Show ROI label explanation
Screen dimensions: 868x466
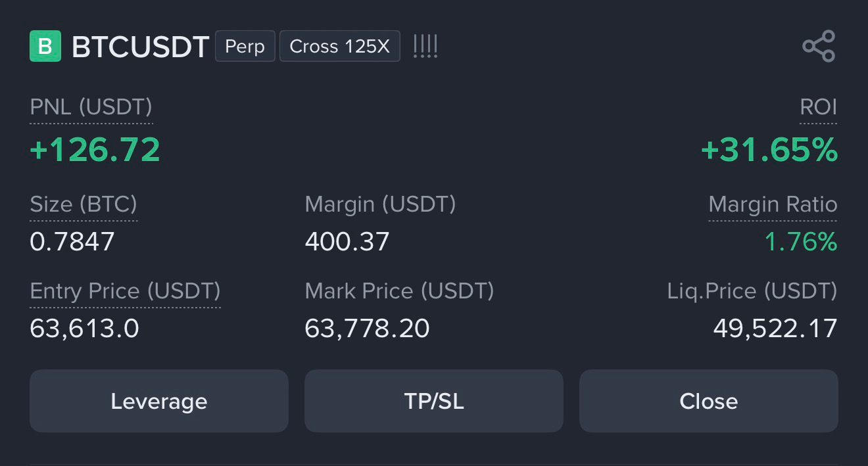(x=819, y=107)
